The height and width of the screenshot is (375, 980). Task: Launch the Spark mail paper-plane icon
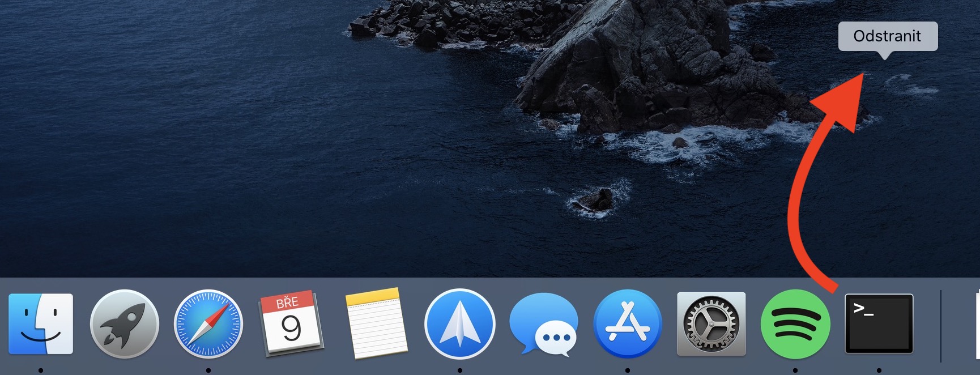(459, 325)
